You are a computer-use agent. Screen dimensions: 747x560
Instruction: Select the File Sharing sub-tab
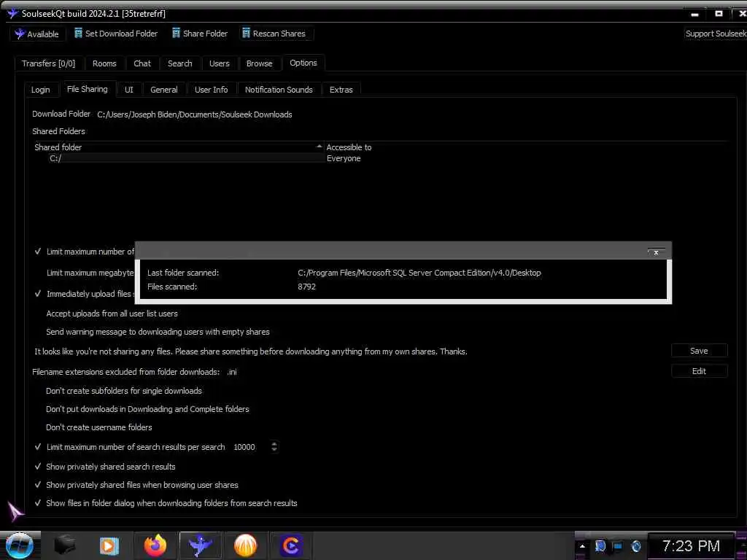point(88,89)
